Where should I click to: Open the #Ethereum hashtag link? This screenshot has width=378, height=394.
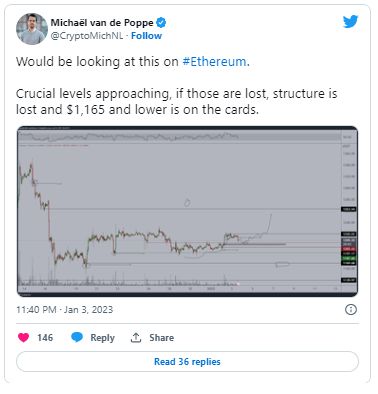click(x=216, y=62)
